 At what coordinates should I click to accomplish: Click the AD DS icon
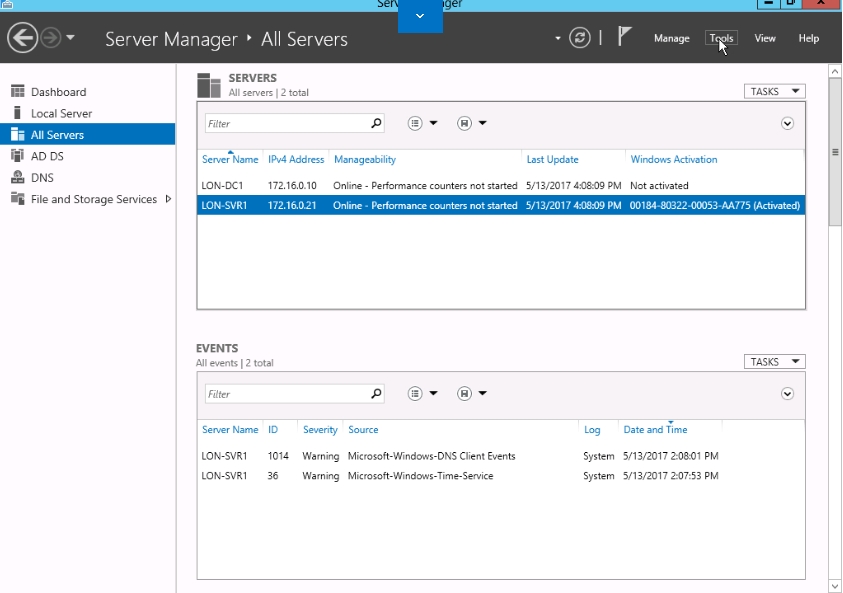(18, 156)
